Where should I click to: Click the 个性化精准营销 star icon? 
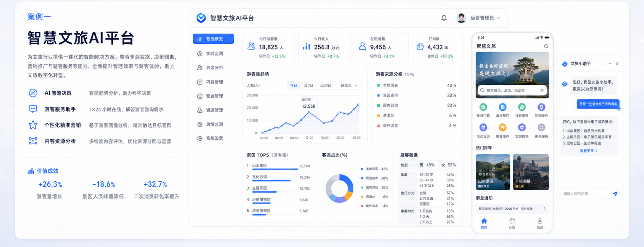tap(33, 125)
